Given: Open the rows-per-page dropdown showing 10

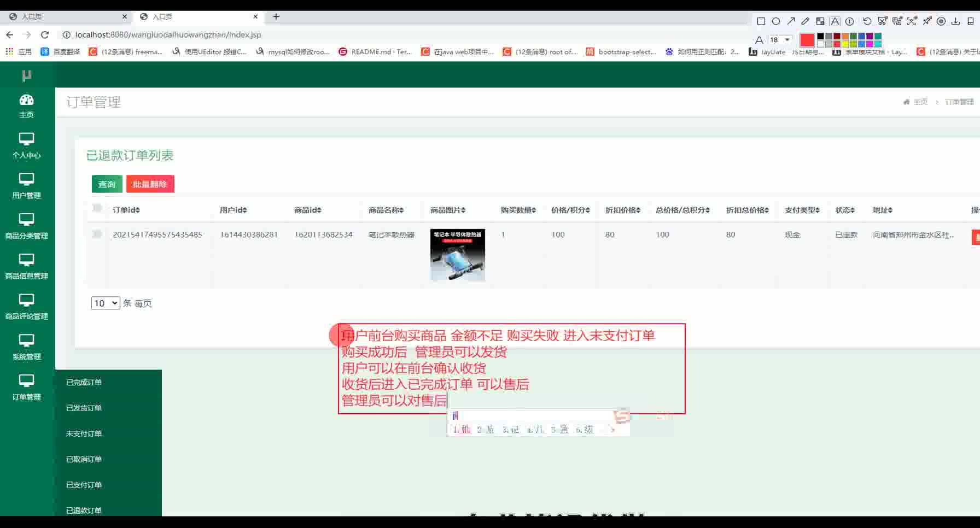Looking at the screenshot, I should pos(106,303).
